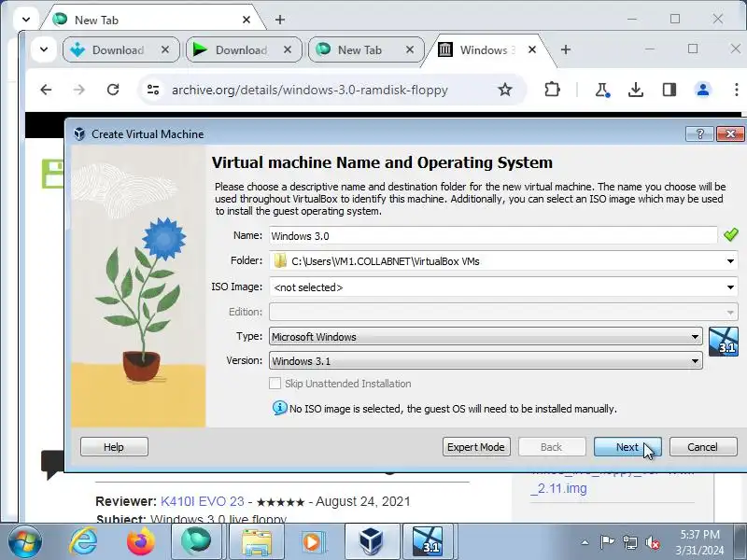This screenshot has width=747, height=560.
Task: Click the info icon beside the ISO message
Action: coord(279,408)
